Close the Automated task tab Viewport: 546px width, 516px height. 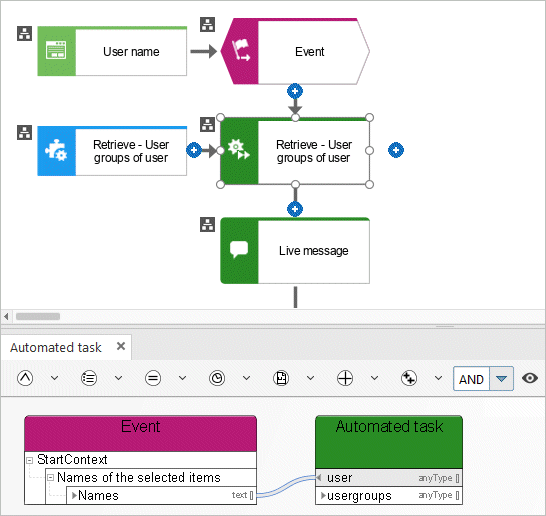[121, 346]
